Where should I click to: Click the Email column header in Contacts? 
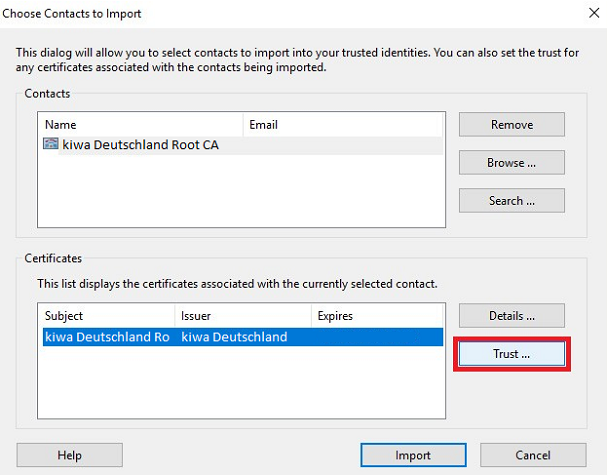343,125
